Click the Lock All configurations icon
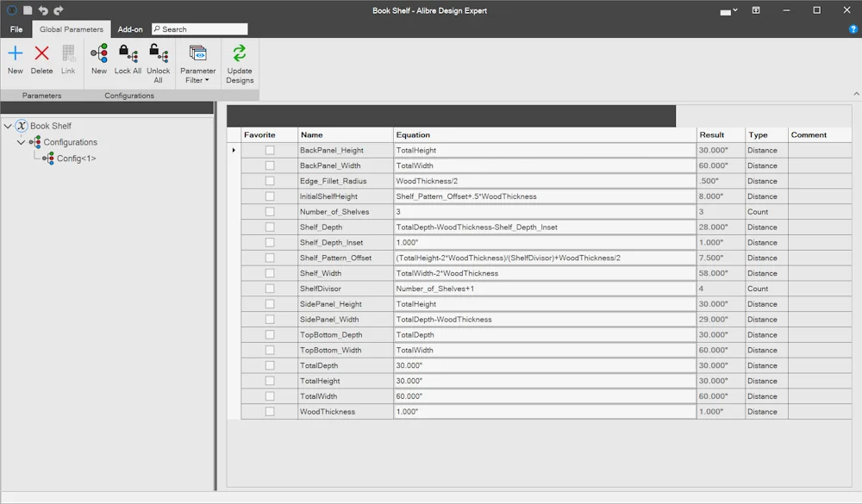Screen dimensions: 862x504 click(x=128, y=53)
